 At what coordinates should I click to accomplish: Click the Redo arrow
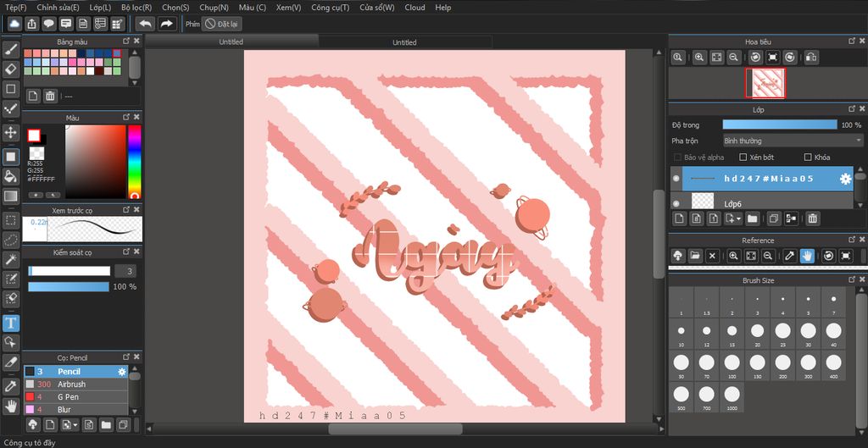167,24
